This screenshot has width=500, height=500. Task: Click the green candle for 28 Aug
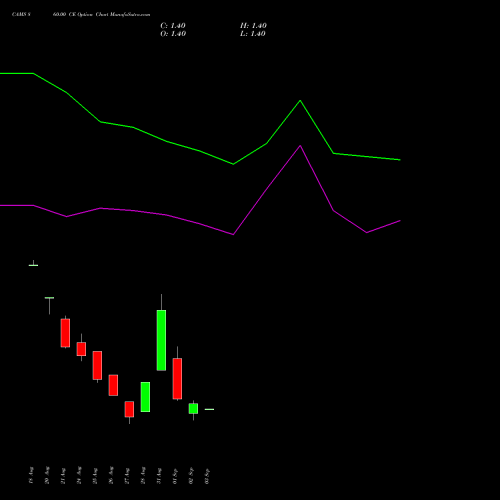pos(145,397)
